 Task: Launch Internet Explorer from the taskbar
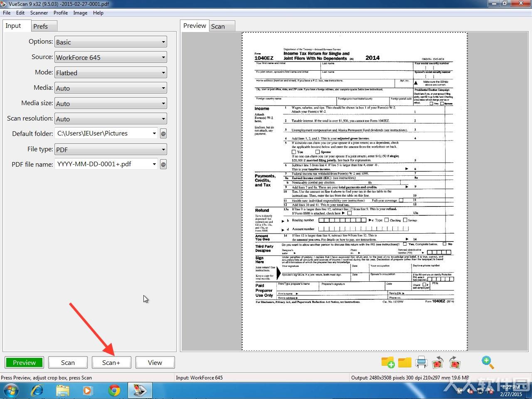pos(37,391)
